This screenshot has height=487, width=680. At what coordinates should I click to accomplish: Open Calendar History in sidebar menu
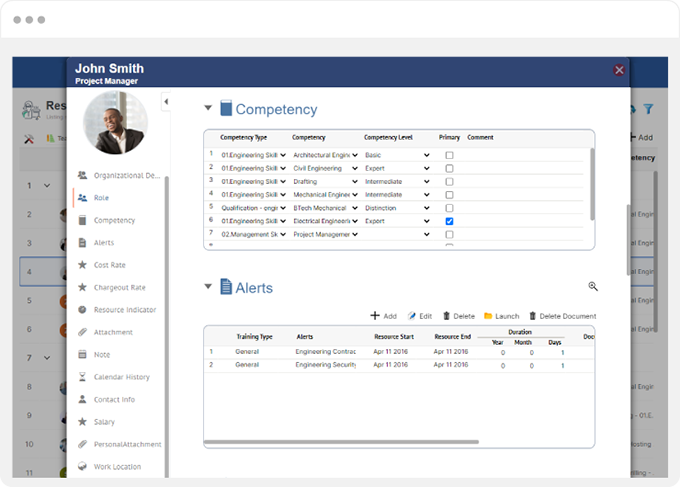click(x=121, y=377)
